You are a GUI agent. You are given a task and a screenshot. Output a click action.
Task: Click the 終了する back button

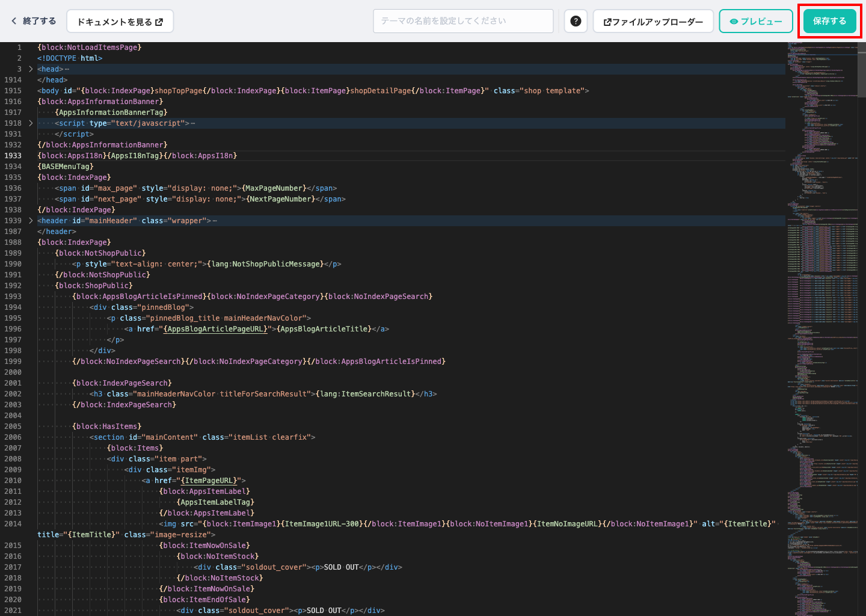click(x=34, y=21)
